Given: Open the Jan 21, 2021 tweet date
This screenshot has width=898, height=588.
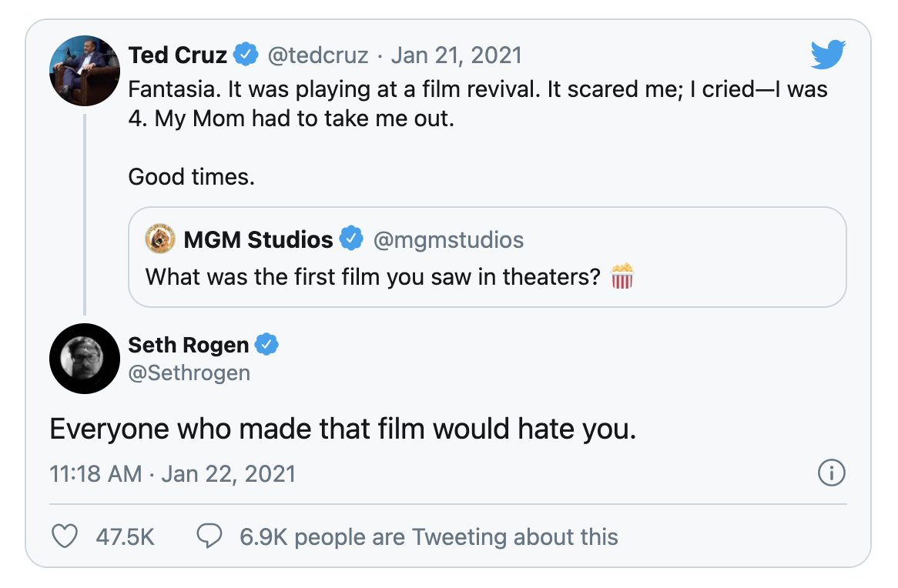Looking at the screenshot, I should point(456,55).
